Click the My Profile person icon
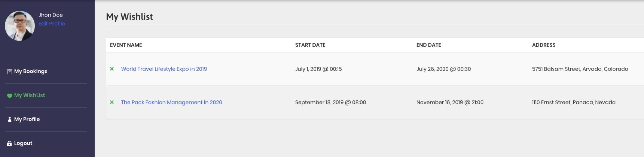The image size is (644, 157). point(10,120)
